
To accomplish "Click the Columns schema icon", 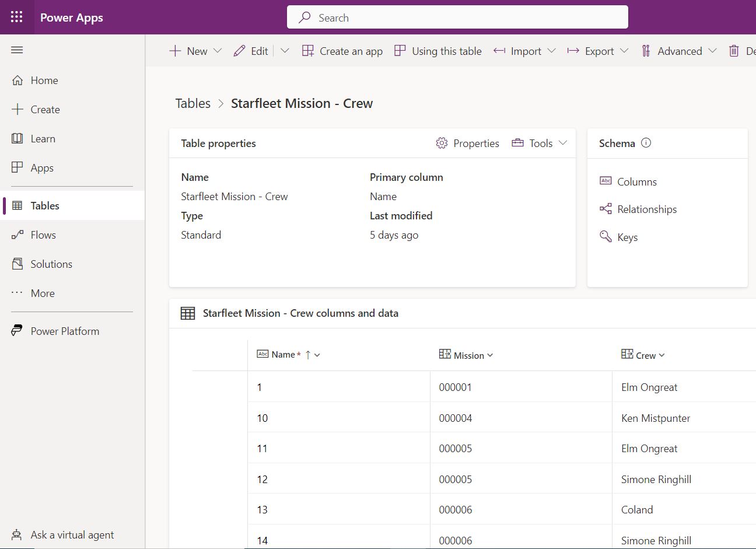I will (x=605, y=181).
